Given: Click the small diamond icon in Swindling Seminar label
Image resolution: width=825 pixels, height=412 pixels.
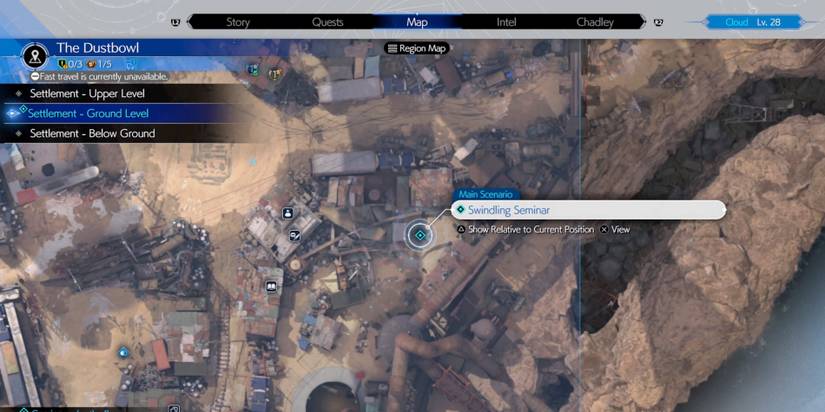Looking at the screenshot, I should click(460, 210).
